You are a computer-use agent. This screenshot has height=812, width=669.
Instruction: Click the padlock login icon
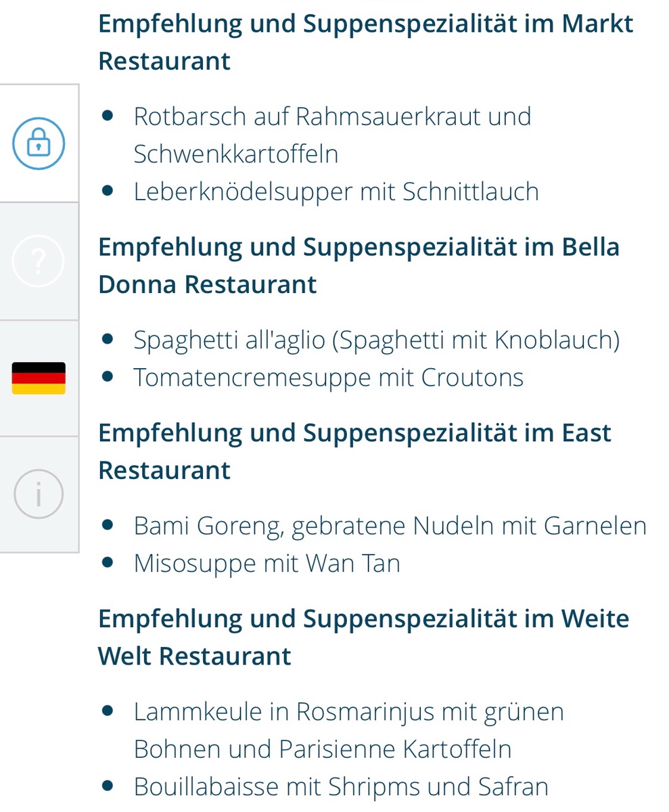(39, 143)
